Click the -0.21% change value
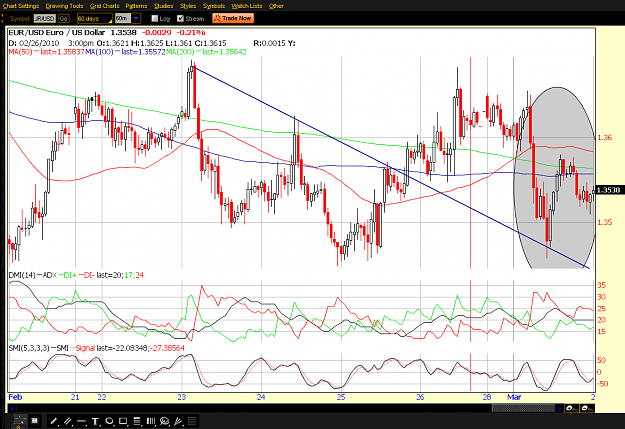625x429 pixels. coord(191,33)
